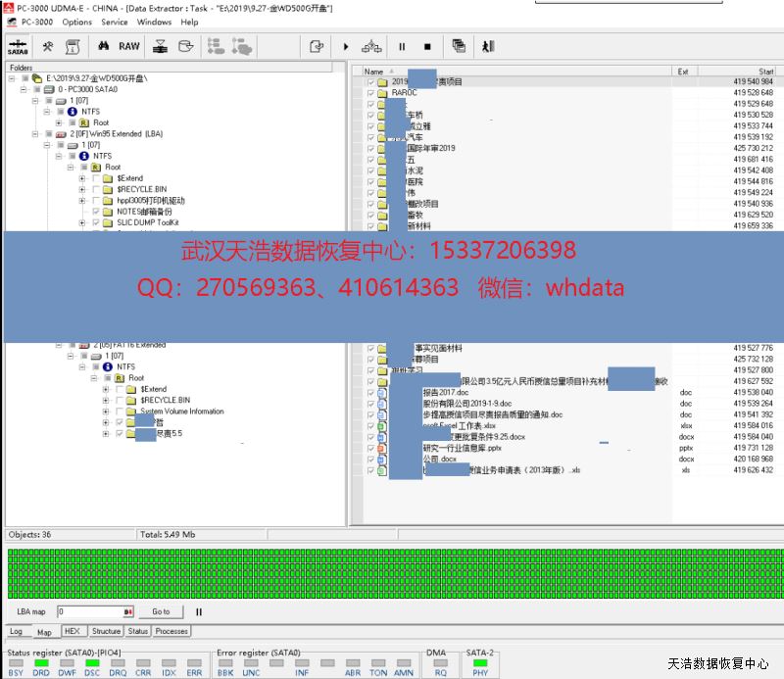Focus the LBA map input field

(88, 611)
